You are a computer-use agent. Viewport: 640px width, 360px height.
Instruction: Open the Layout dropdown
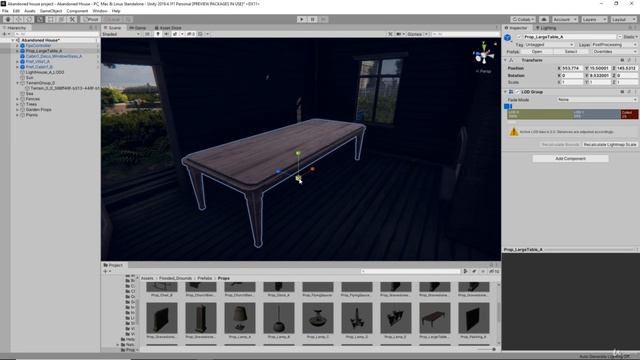(x=623, y=19)
